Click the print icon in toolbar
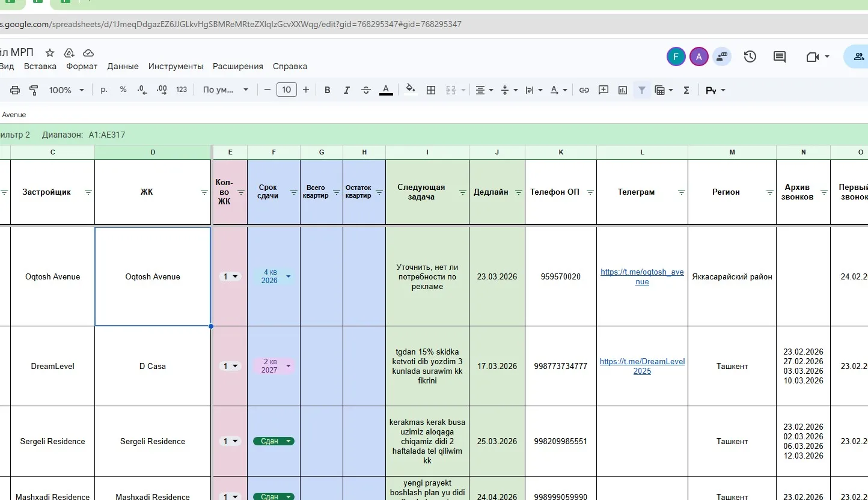 (x=15, y=90)
